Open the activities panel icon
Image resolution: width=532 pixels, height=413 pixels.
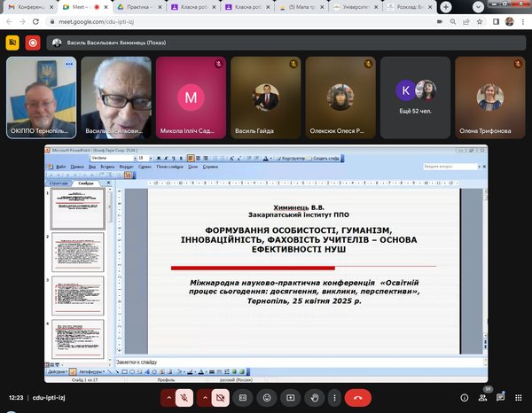pyautogui.click(x=520, y=398)
